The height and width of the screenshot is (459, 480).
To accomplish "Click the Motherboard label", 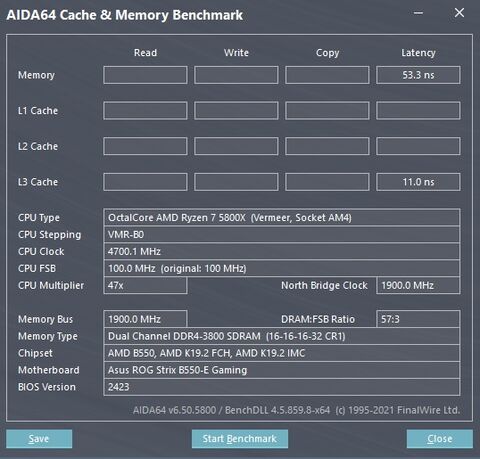I will [49, 370].
